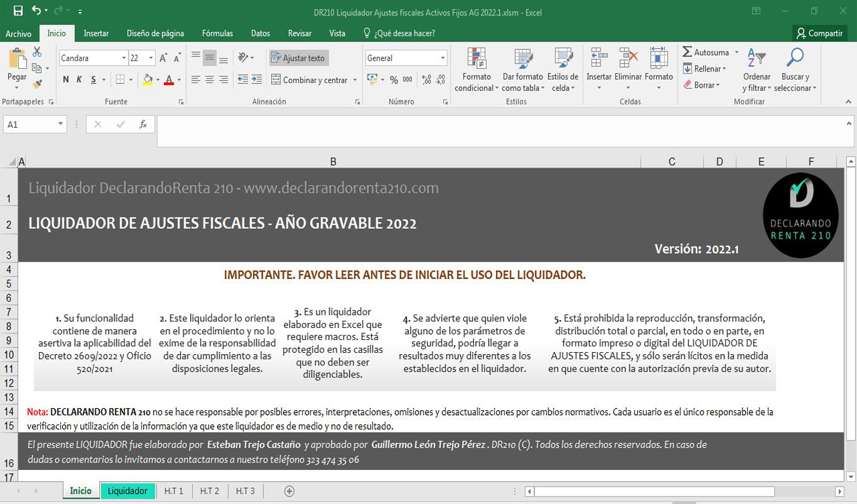Align text left
The image size is (857, 504).
pyautogui.click(x=196, y=80)
